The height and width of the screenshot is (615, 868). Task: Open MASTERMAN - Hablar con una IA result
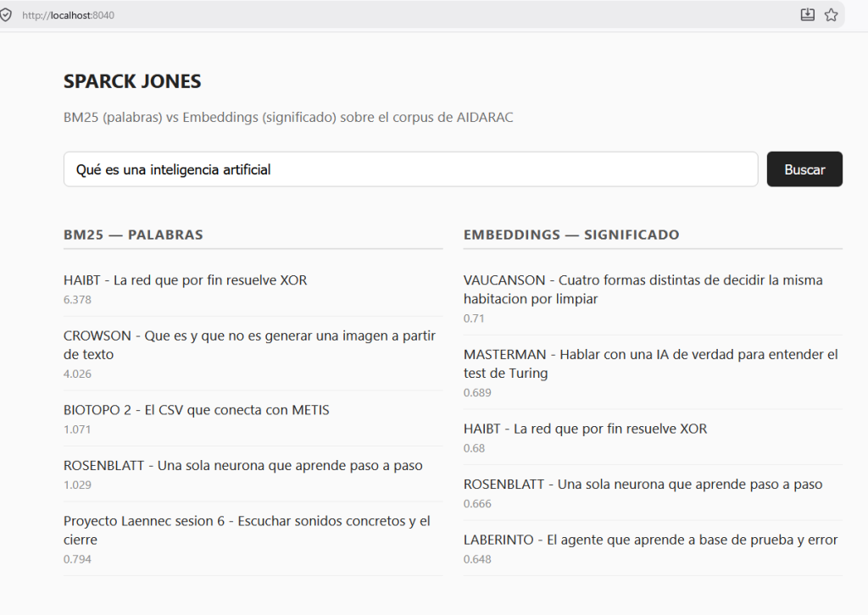[x=650, y=363]
